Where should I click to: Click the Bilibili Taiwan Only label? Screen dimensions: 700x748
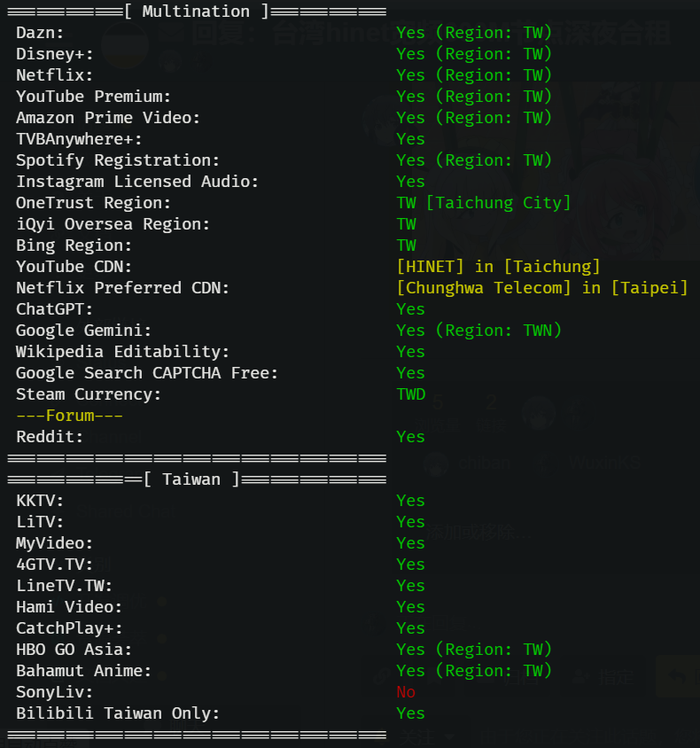click(118, 713)
